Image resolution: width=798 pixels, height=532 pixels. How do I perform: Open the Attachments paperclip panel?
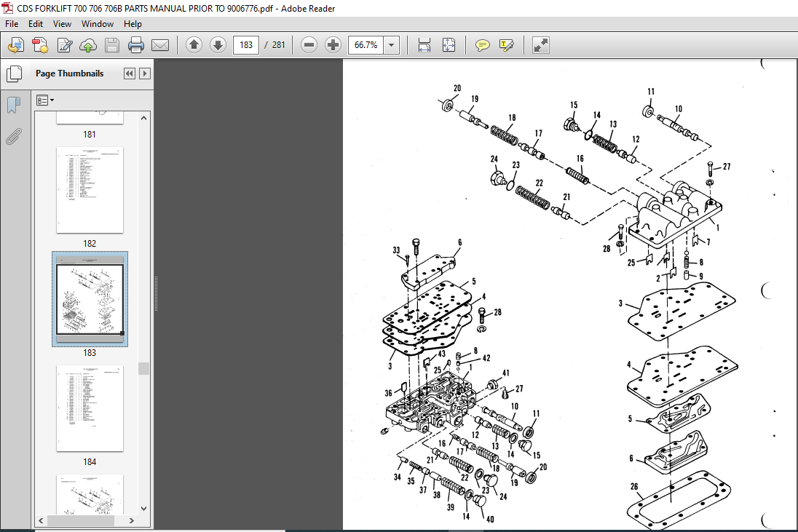pyautogui.click(x=14, y=136)
